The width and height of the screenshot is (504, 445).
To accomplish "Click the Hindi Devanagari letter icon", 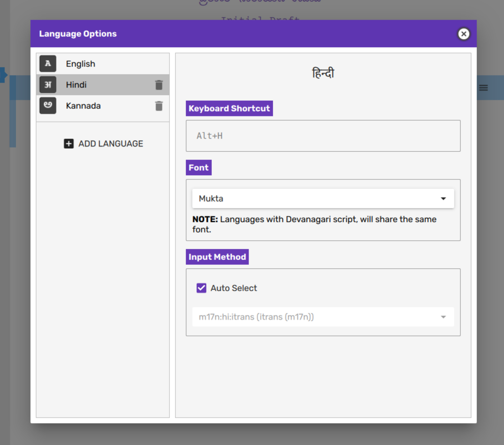I will [x=48, y=85].
